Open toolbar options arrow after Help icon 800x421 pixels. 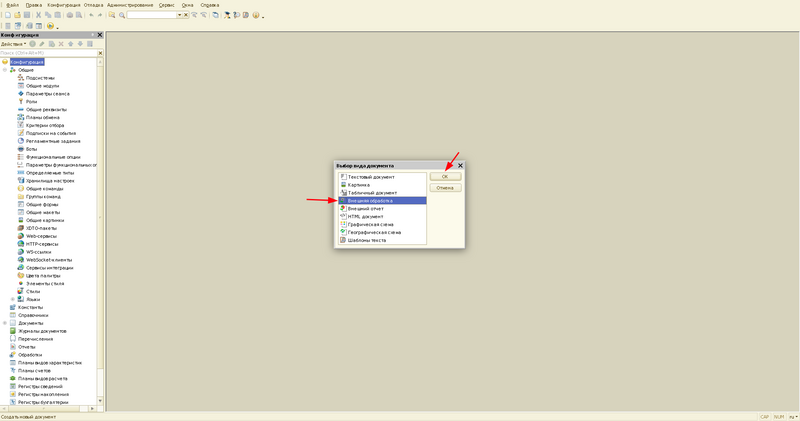coord(263,17)
